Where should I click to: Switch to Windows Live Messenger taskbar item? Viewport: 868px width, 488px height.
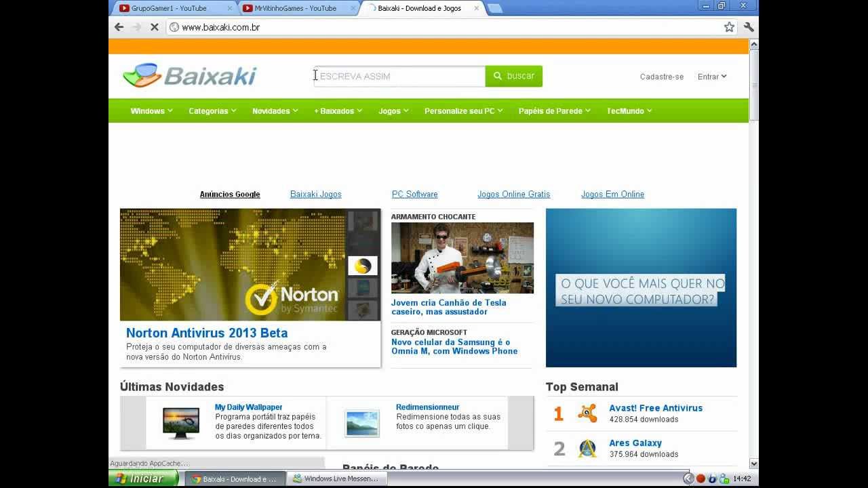(336, 479)
